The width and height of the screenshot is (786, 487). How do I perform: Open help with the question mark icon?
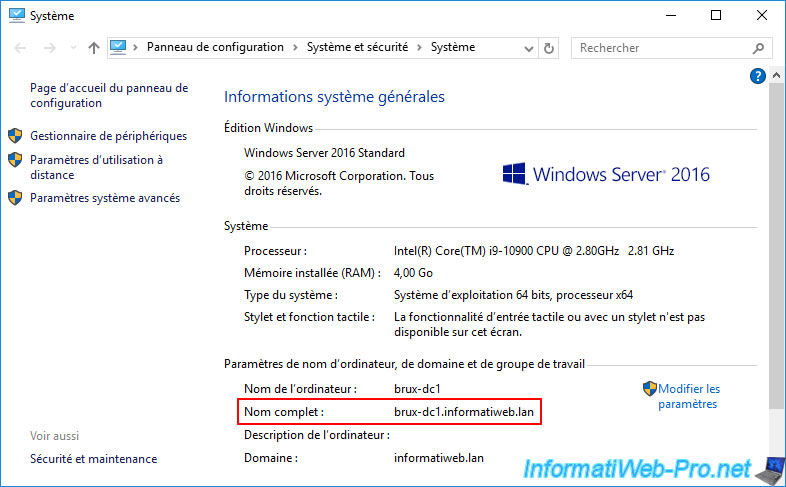click(757, 76)
